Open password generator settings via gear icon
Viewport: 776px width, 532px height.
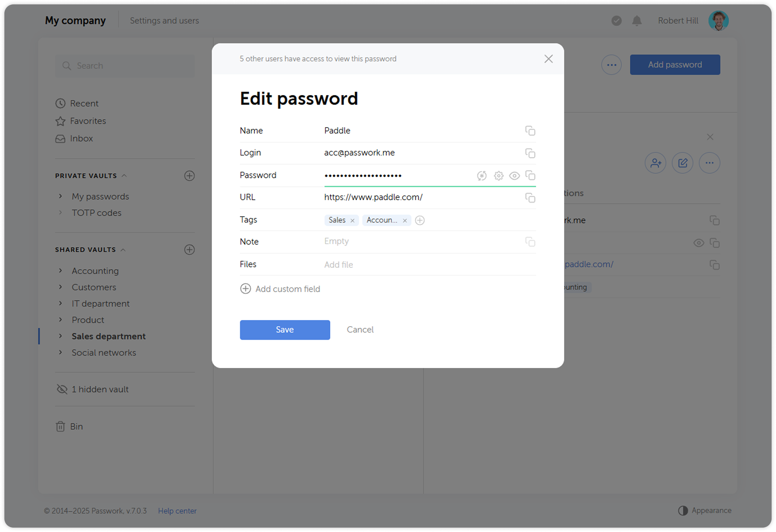(498, 176)
